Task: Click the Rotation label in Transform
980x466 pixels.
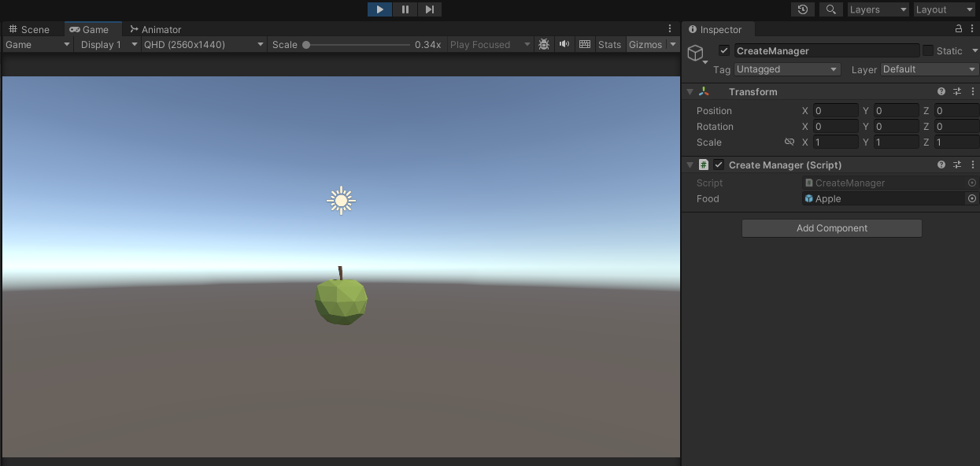Action: 715,127
